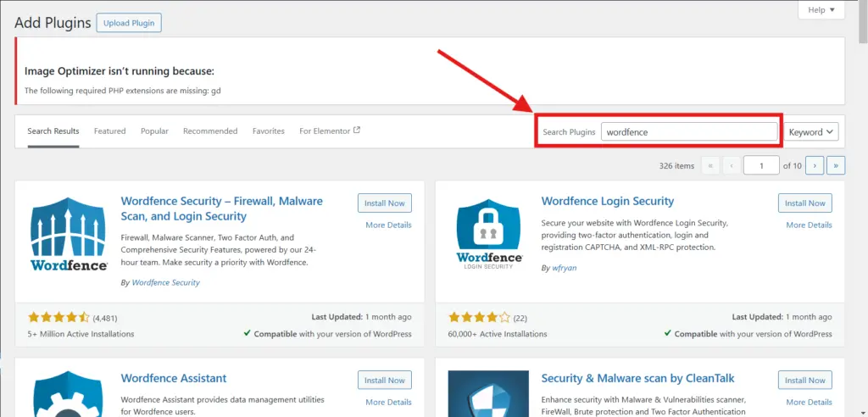The width and height of the screenshot is (868, 417).
Task: Go to next page of results
Action: click(x=815, y=165)
